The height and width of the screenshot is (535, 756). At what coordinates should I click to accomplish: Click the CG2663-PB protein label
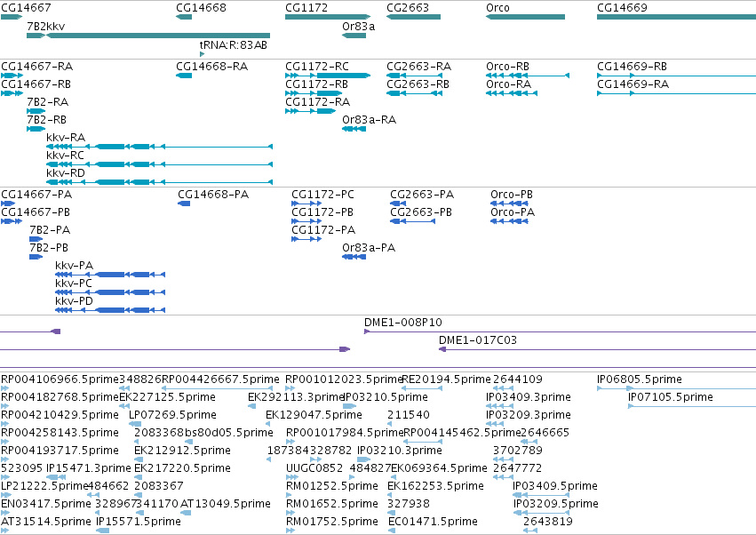click(421, 212)
